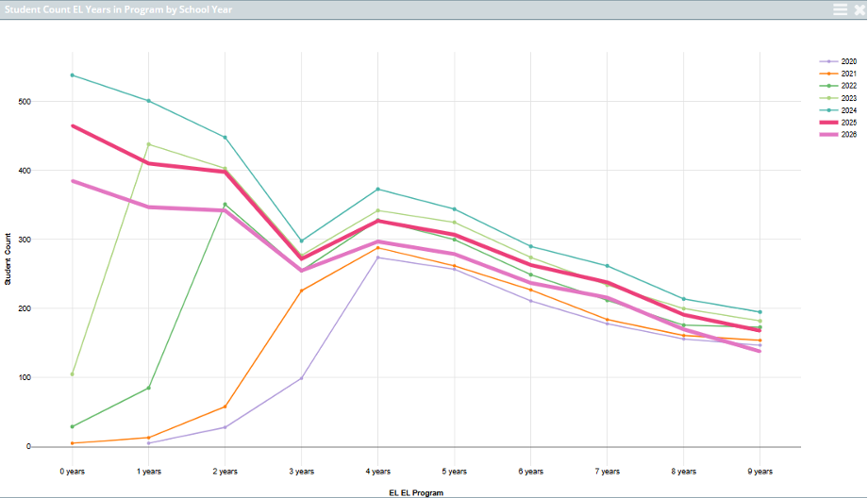Toggle the 2026 legend entry

tap(848, 135)
